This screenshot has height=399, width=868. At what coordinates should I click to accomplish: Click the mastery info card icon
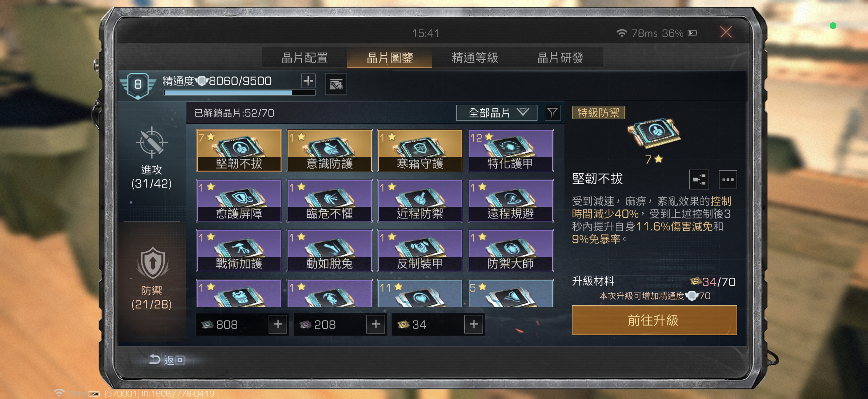click(335, 84)
